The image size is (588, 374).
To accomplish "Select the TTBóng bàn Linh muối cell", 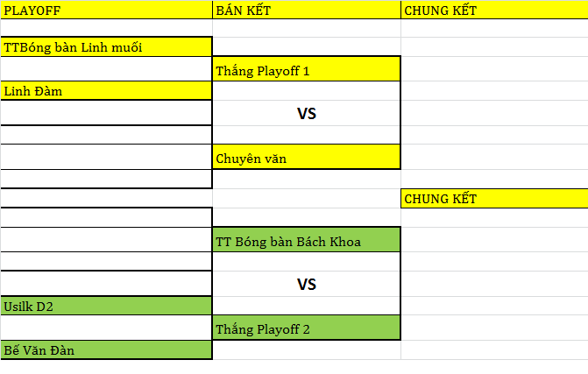I will click(107, 46).
